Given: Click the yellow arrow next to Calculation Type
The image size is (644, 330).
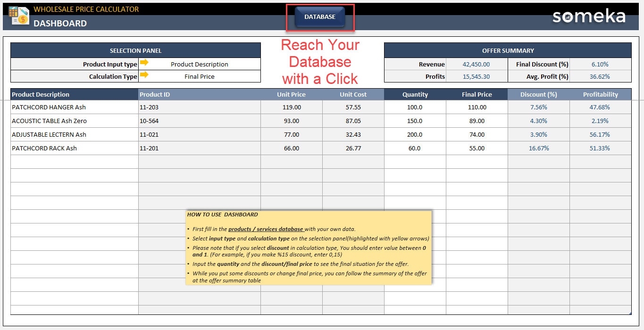Looking at the screenshot, I should [145, 76].
